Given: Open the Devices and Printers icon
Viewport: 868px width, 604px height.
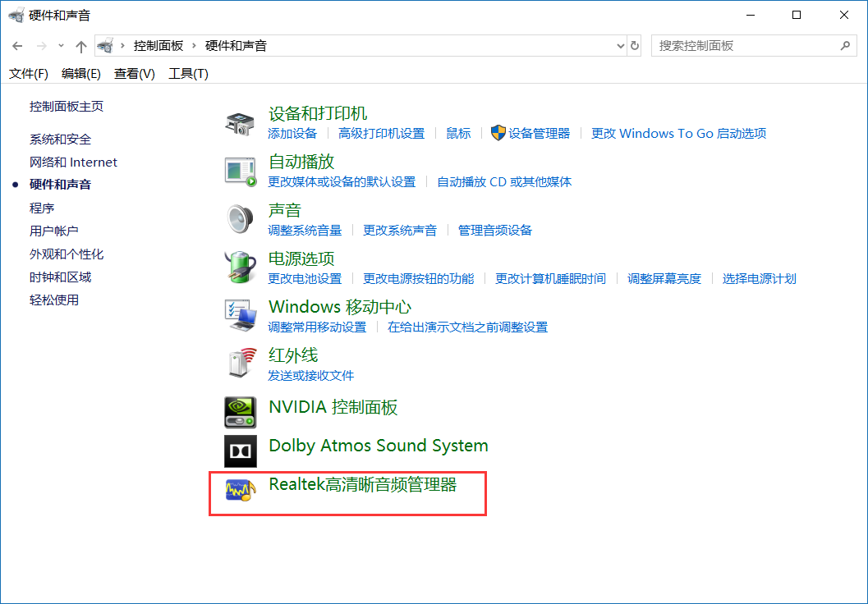Looking at the screenshot, I should 241,123.
